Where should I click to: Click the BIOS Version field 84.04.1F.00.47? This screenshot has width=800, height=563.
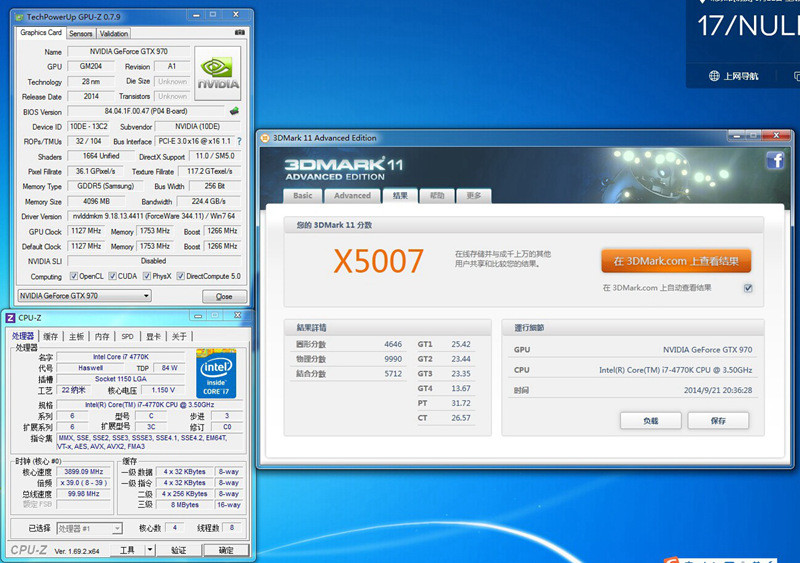pos(145,111)
